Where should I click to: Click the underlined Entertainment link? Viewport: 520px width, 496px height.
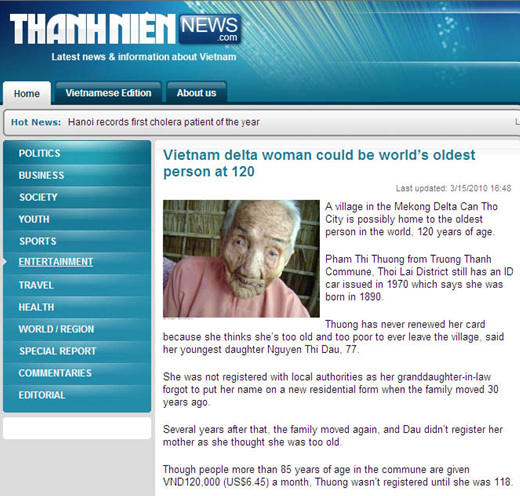click(x=56, y=262)
